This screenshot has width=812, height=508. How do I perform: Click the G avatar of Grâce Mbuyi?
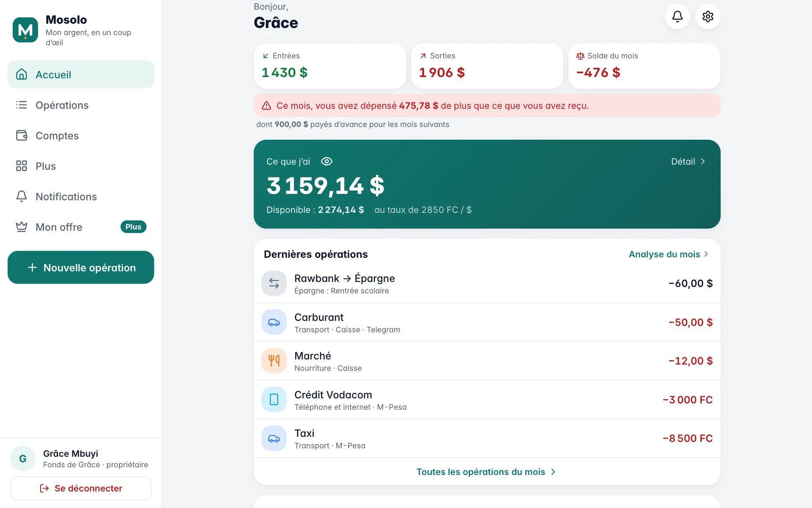tap(23, 458)
